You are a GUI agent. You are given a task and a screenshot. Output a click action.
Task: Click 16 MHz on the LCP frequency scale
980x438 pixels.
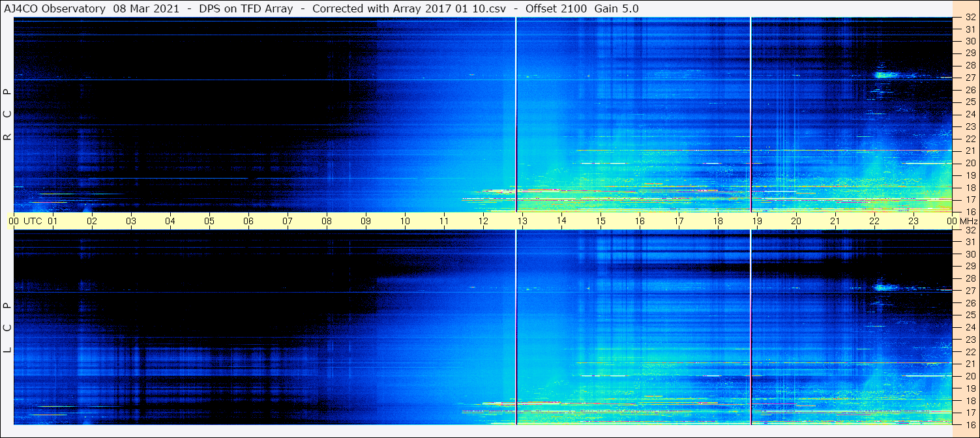[x=970, y=424]
